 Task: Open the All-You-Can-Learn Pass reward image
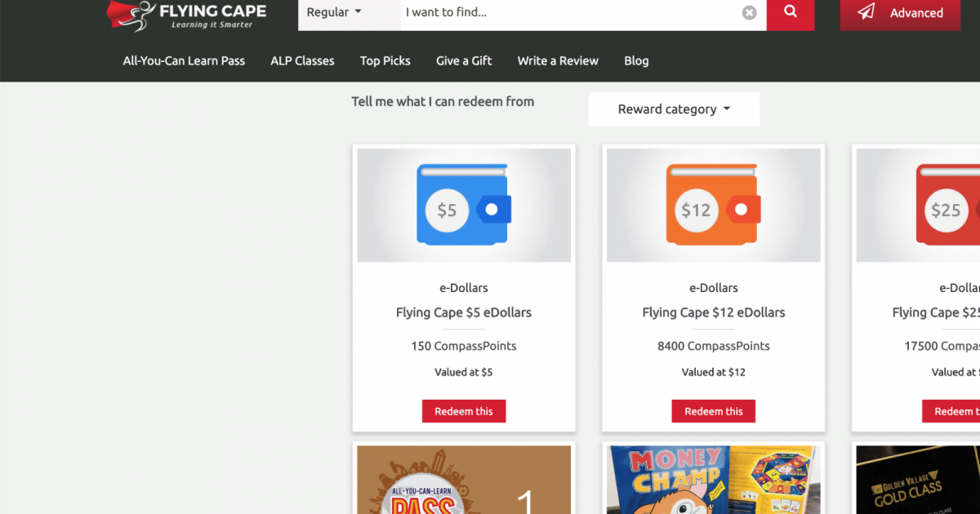tap(464, 480)
